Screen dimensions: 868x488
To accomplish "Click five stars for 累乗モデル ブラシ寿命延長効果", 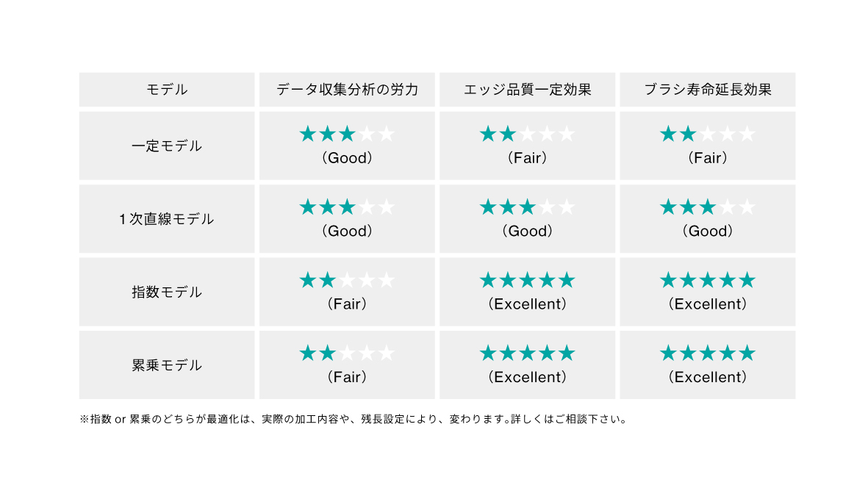I will point(708,353).
